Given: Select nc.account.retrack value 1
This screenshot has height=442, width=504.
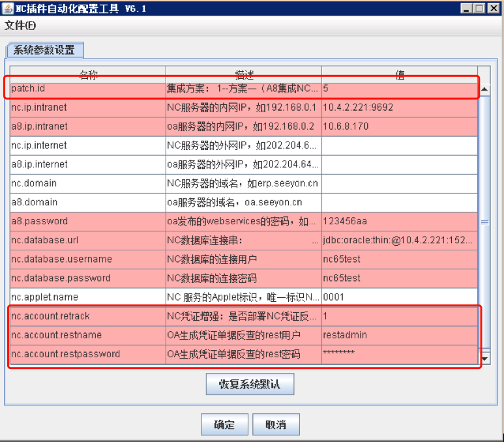Looking at the screenshot, I should coord(400,316).
